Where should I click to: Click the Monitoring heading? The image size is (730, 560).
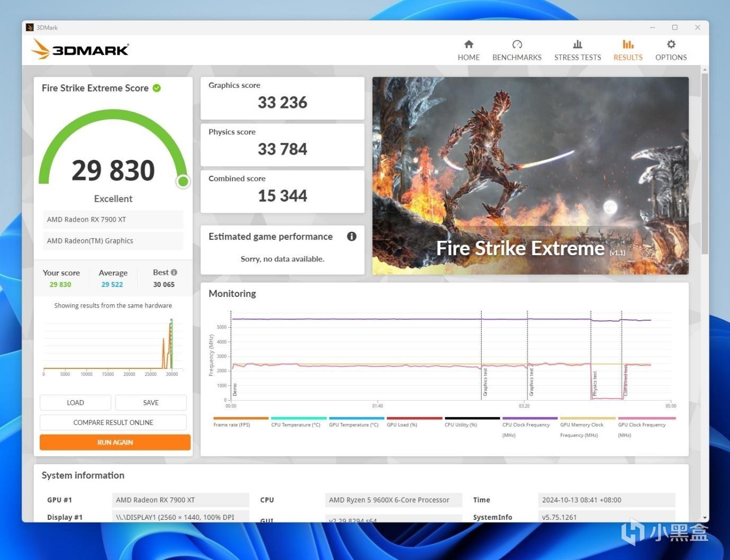232,293
